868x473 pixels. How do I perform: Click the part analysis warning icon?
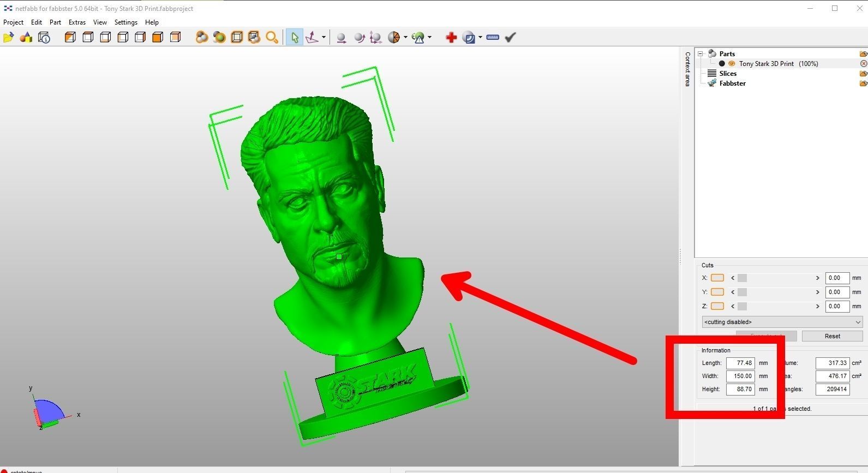click(x=418, y=37)
